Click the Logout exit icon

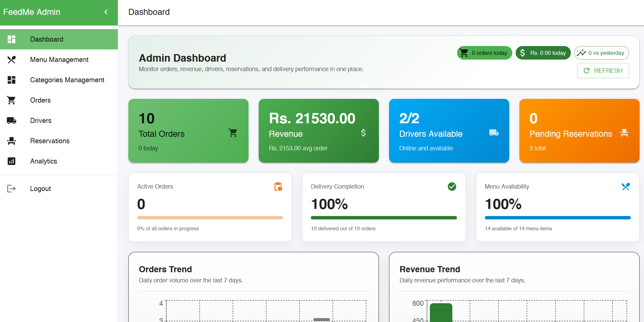(x=12, y=189)
